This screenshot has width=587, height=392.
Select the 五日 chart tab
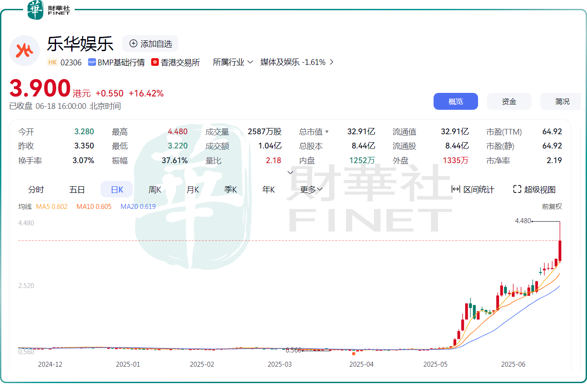pos(77,189)
